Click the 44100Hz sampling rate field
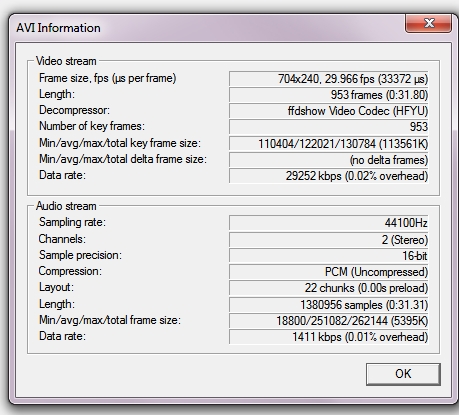459x415 pixels. click(329, 222)
